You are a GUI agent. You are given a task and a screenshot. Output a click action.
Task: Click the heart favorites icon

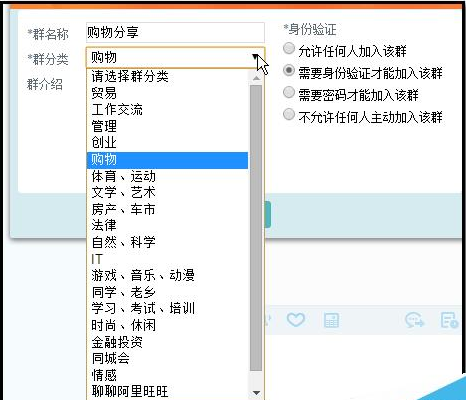[296, 320]
